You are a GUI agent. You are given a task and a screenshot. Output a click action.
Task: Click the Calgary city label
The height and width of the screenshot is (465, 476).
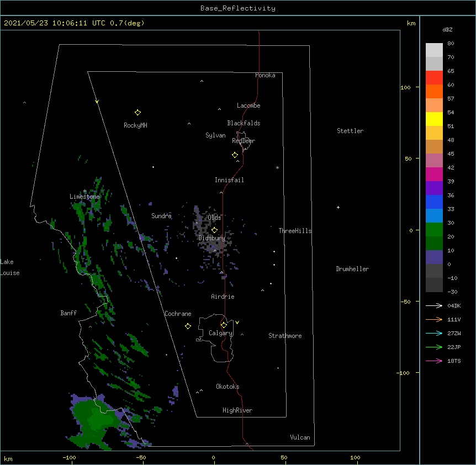tap(221, 333)
